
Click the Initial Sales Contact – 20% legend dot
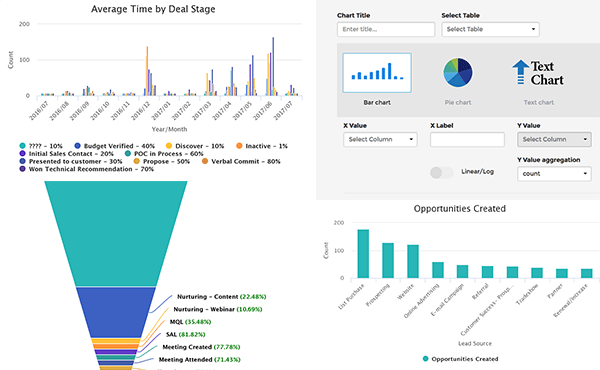[23, 153]
